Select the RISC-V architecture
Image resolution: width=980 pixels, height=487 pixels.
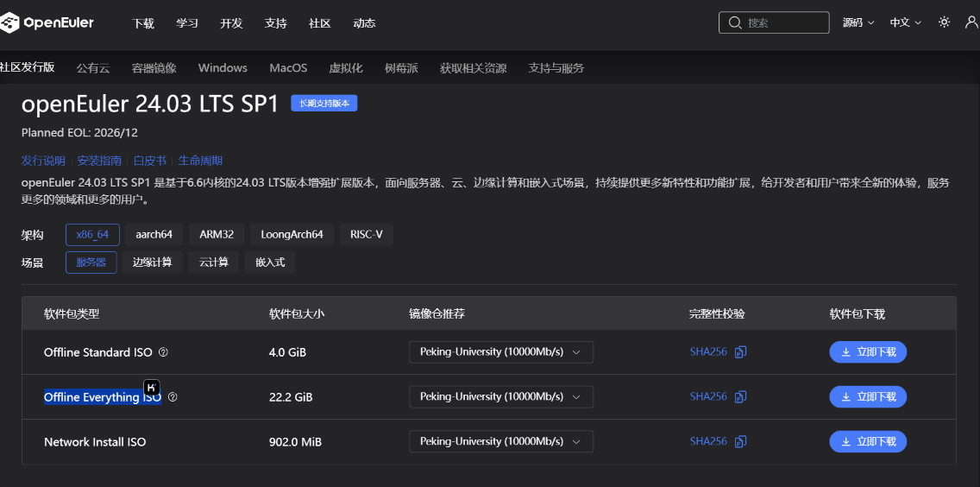[367, 235]
